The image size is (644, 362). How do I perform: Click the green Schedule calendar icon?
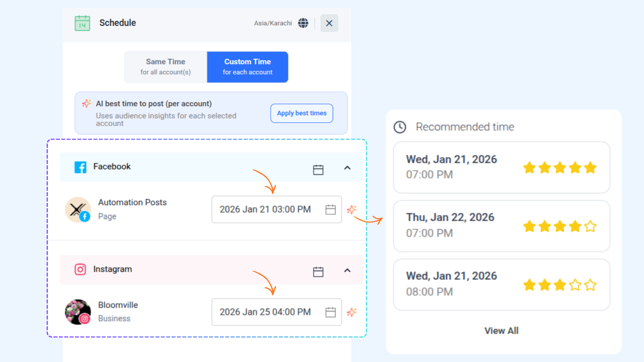pyautogui.click(x=82, y=23)
